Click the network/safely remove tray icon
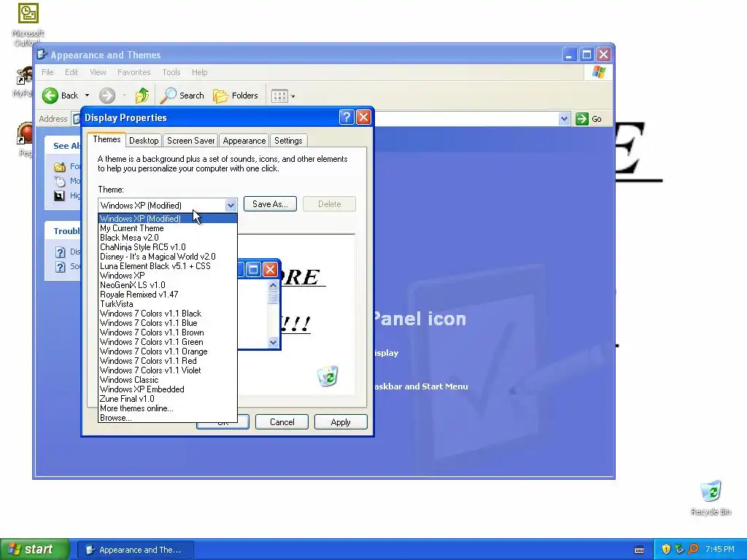 679,549
